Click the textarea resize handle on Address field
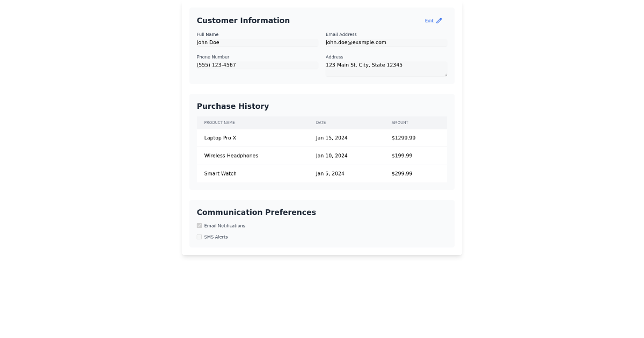 click(446, 75)
